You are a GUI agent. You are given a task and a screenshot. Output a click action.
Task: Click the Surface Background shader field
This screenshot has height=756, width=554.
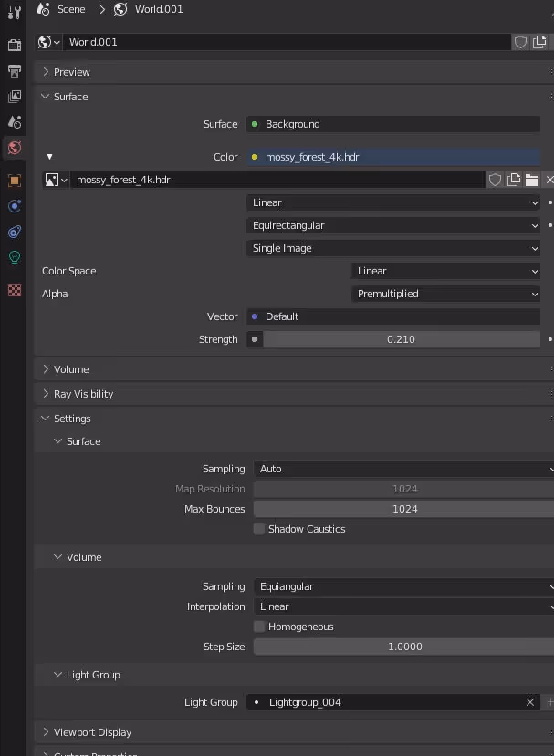(x=393, y=124)
